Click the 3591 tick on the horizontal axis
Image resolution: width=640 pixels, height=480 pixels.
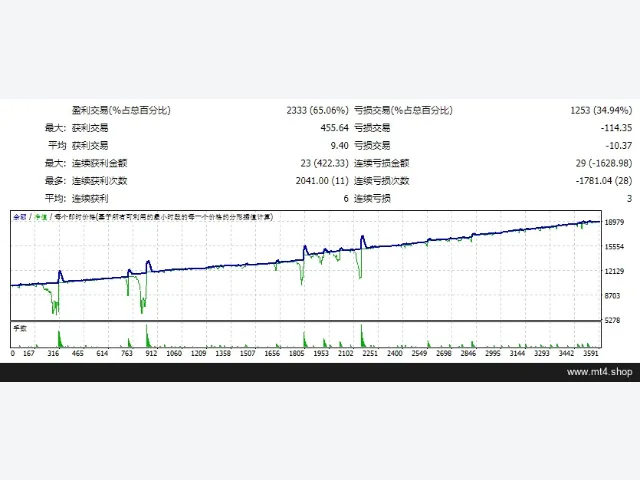[x=591, y=353]
